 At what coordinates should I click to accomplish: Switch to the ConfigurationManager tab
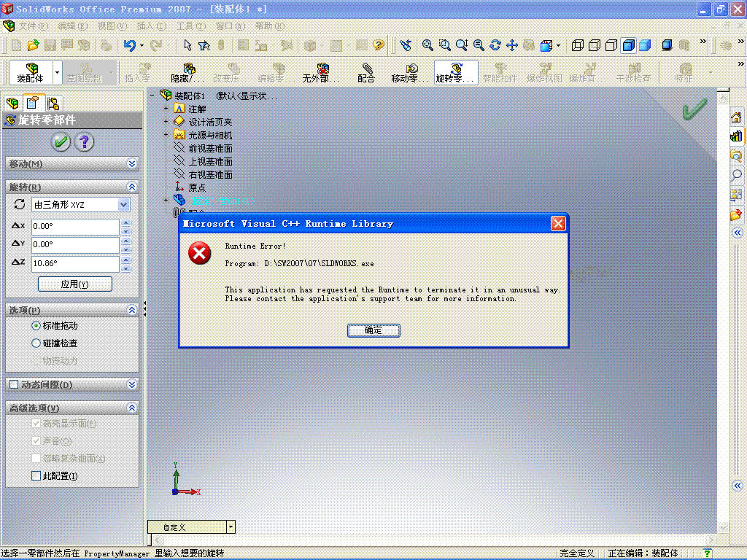click(x=53, y=104)
